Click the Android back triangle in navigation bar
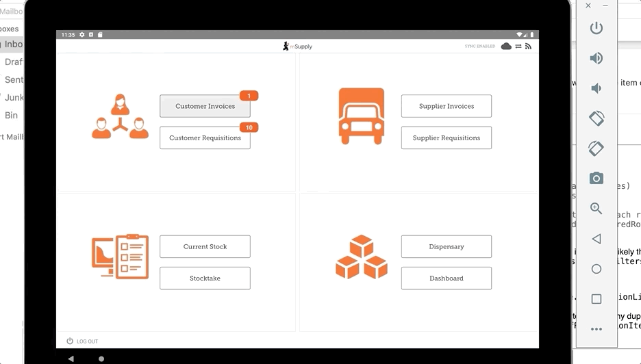Viewport: 641px width, 364px height. click(71, 359)
